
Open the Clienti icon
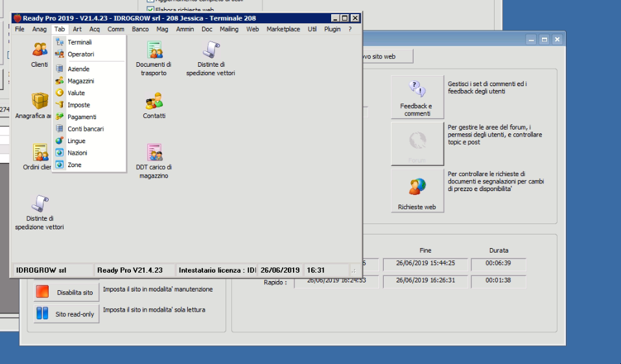pyautogui.click(x=40, y=49)
